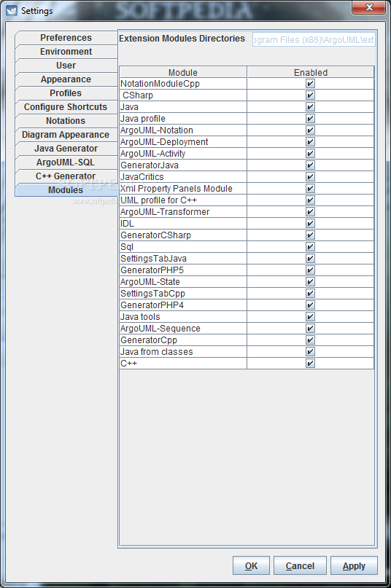The image size is (391, 588).
Task: Disable UML profile for C++ checkbox
Action: click(x=310, y=200)
